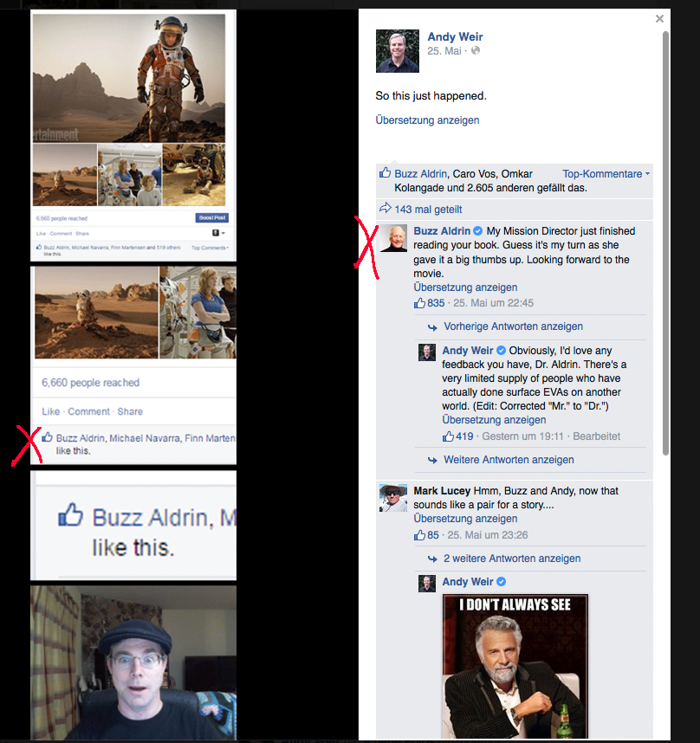Click the largest thumbs-up icon beside "Buzz Aldrin, M"
This screenshot has width=700, height=743.
click(71, 514)
